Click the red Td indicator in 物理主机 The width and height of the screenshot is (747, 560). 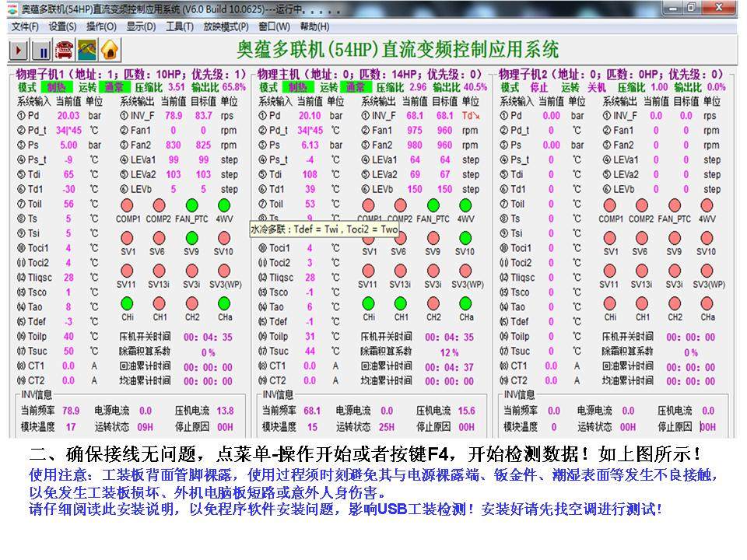tap(471, 116)
